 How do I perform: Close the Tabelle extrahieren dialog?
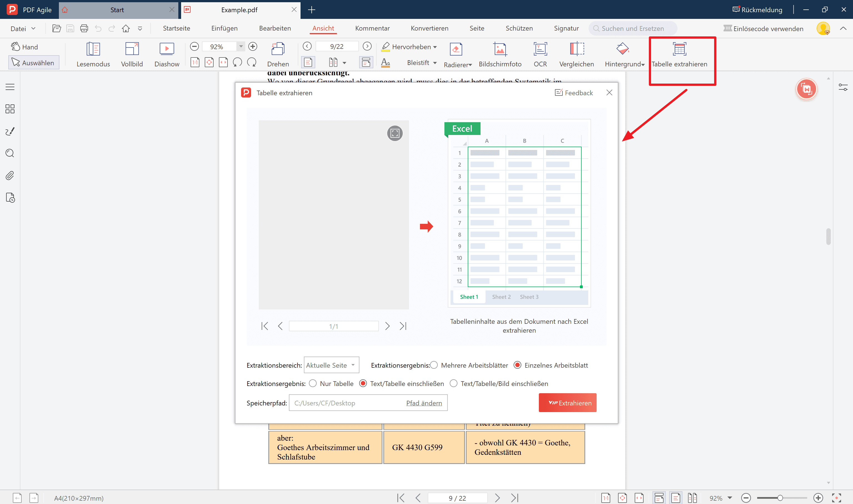[x=609, y=92]
